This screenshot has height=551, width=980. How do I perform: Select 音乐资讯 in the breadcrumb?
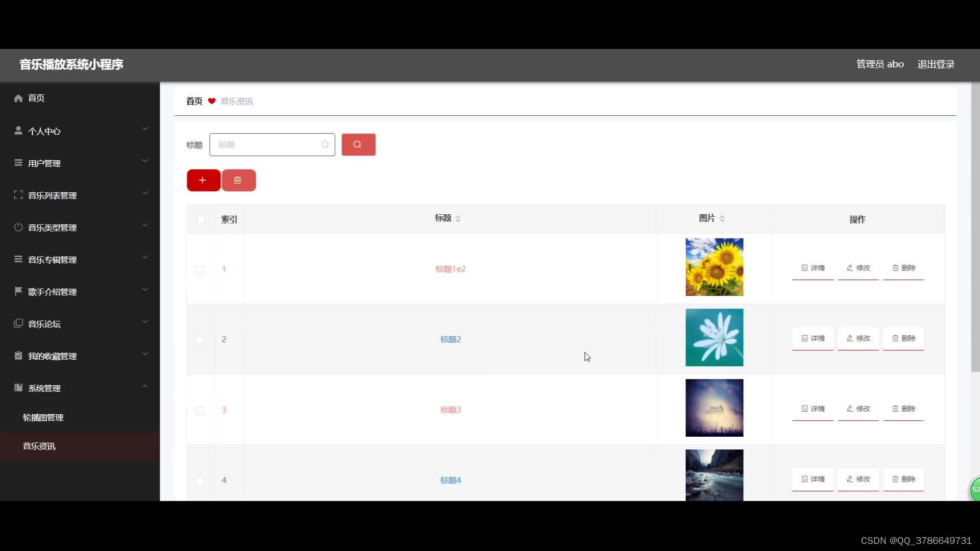tap(237, 101)
